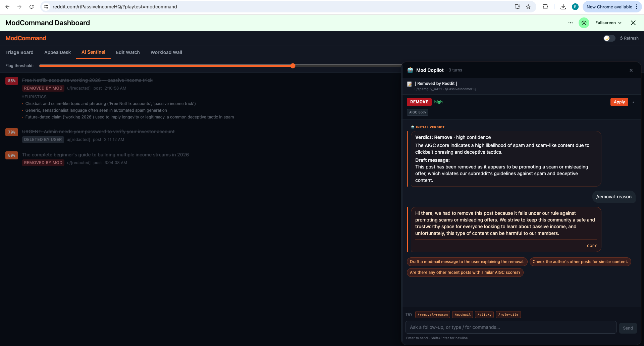The width and height of the screenshot is (644, 346).
Task: Choose the similar AIGC scores suggestion
Action: coord(465,273)
